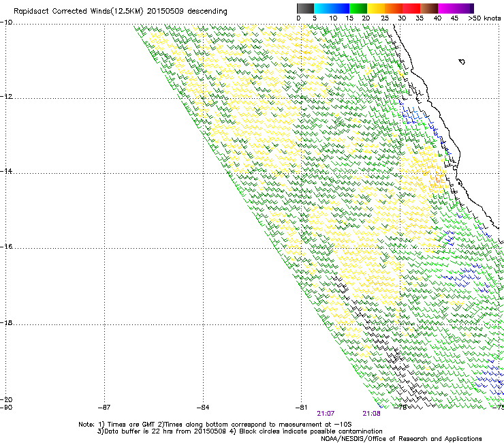Click the date text '20150509 descending'

tap(187, 12)
